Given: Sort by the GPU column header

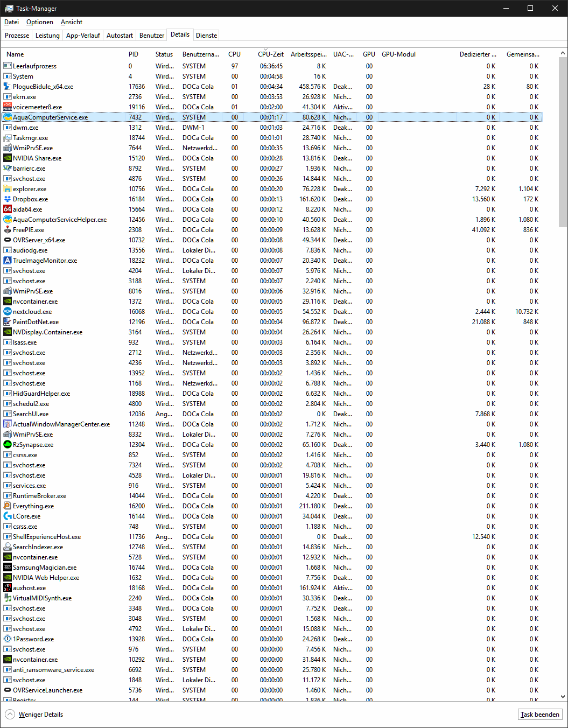Looking at the screenshot, I should [369, 54].
